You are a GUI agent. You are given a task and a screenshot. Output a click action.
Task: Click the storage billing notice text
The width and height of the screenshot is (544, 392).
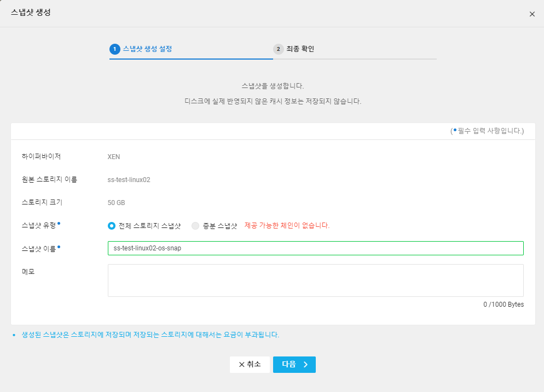150,335
